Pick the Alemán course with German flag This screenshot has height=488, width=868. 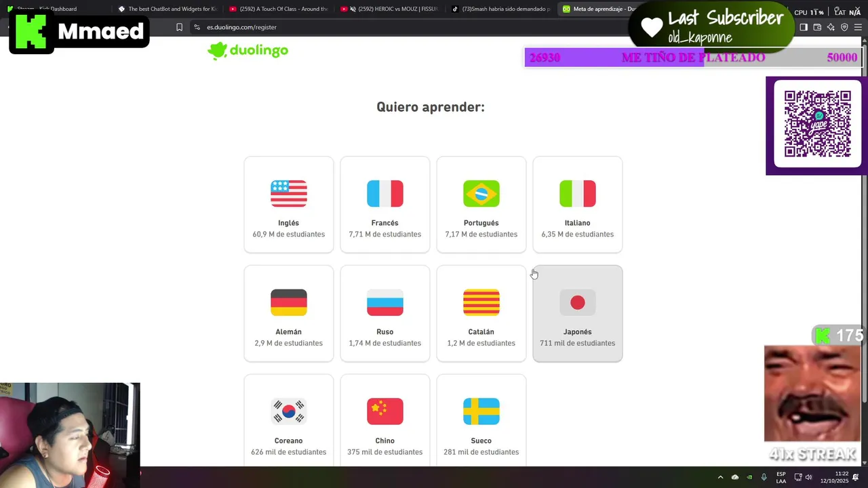[289, 314]
